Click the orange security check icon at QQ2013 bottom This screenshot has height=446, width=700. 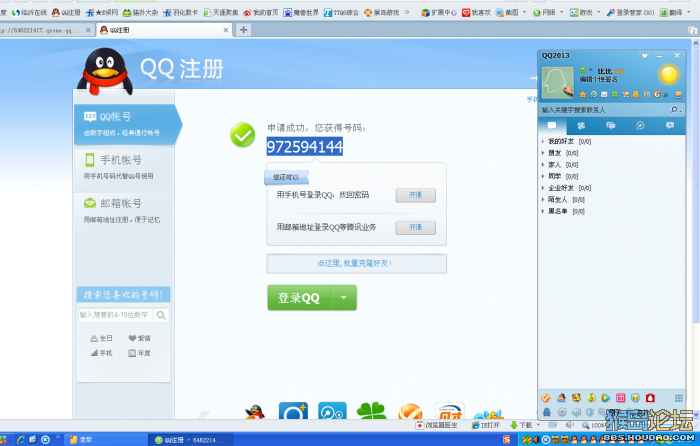[546, 398]
